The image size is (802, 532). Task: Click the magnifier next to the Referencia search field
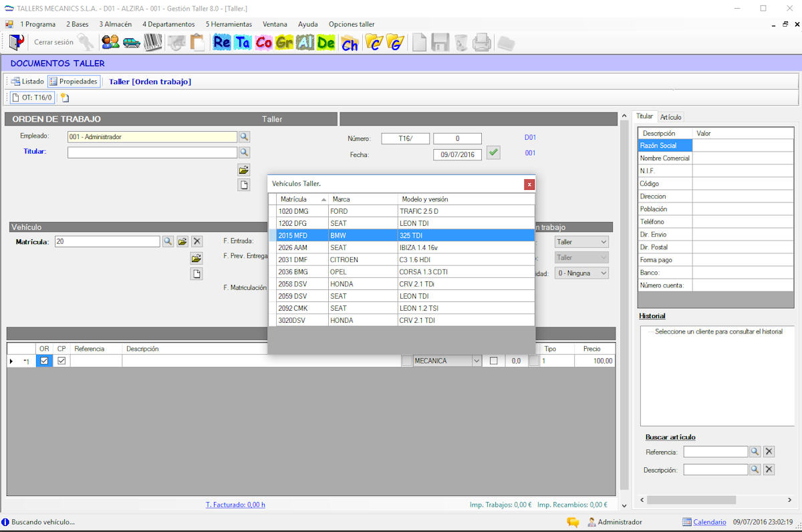(x=755, y=452)
